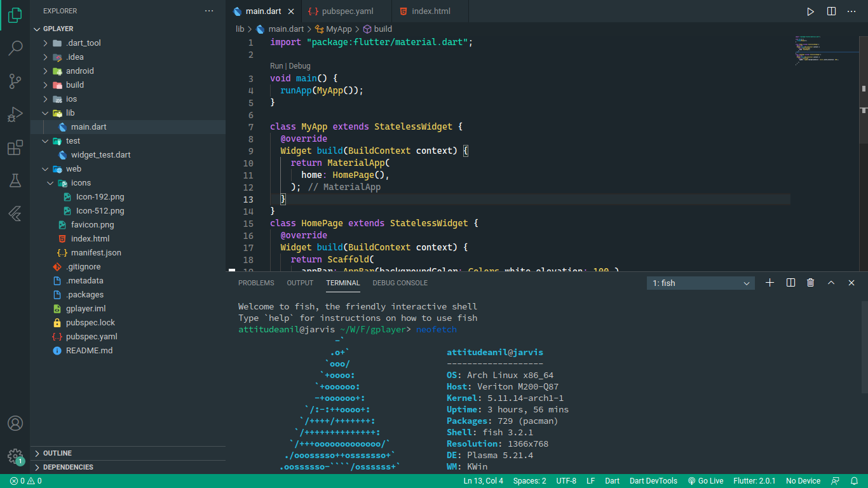
Task: Click the errors and warnings status indicator
Action: (26, 481)
